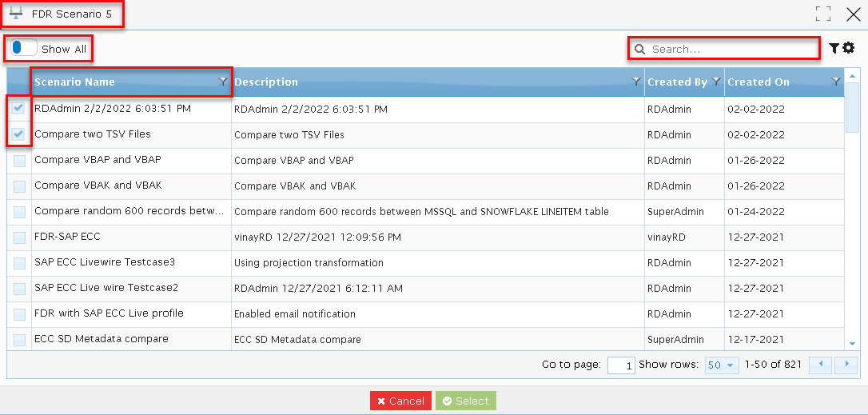This screenshot has width=868, height=415.
Task: Click the Search input field
Action: (723, 49)
